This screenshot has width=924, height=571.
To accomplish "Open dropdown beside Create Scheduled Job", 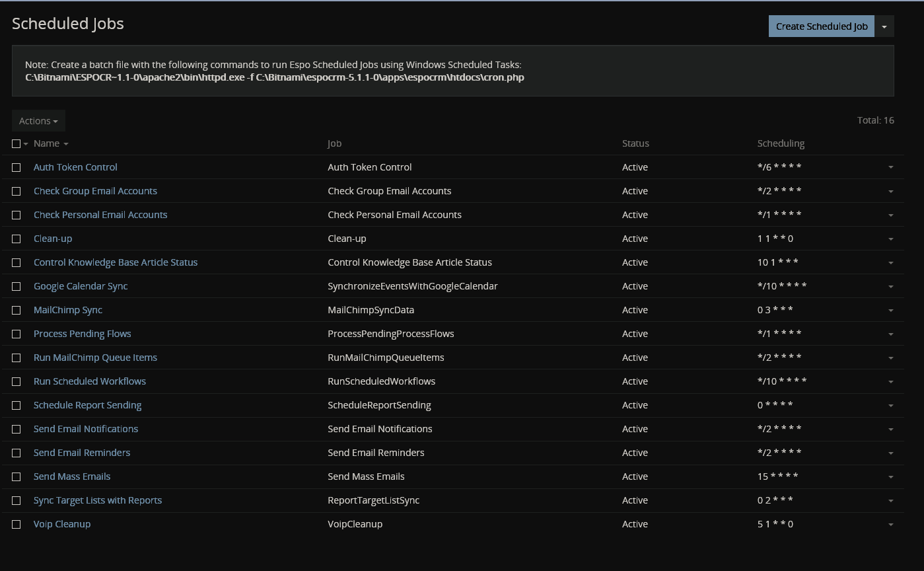I will (x=884, y=26).
